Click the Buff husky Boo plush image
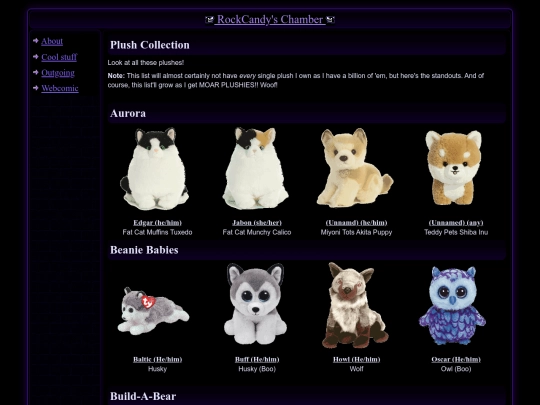 point(256,304)
